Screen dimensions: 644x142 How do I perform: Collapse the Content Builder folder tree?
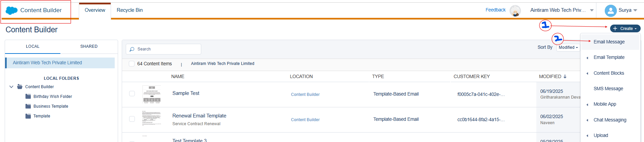pos(11,87)
